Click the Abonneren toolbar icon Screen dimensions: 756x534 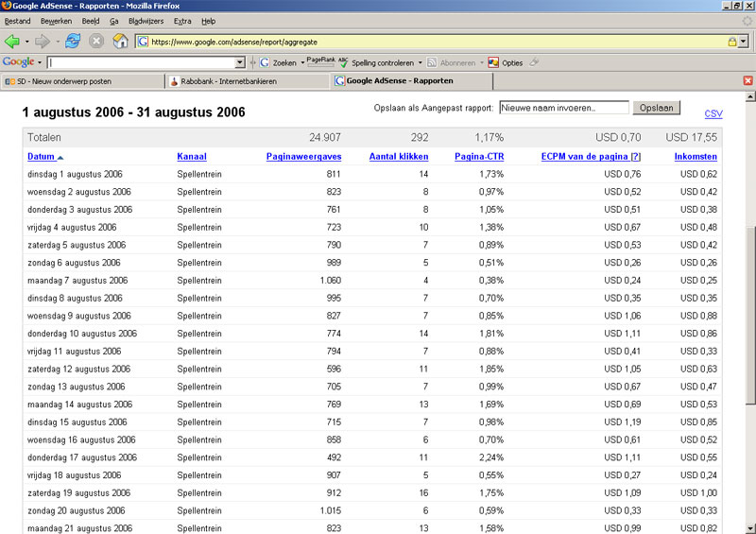[432, 62]
